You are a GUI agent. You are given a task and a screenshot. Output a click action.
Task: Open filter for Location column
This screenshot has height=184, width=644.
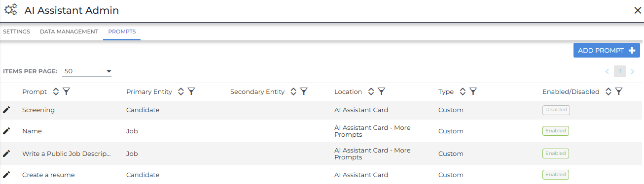coord(381,92)
